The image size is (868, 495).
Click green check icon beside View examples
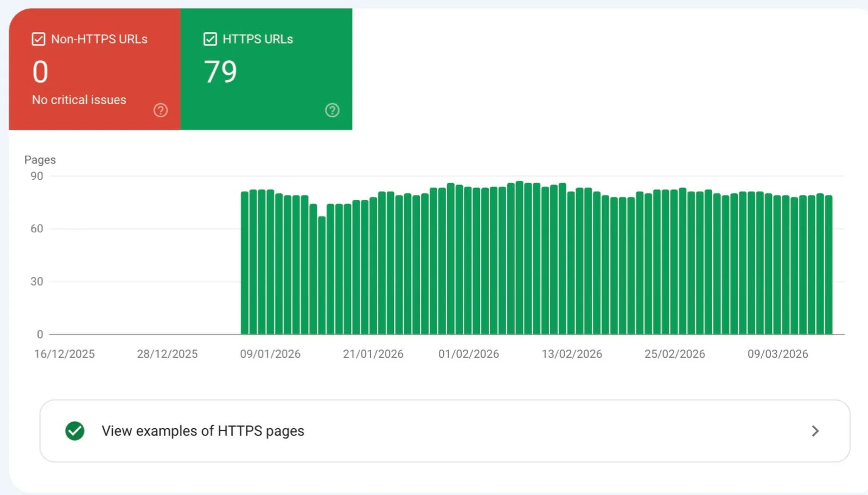point(75,431)
